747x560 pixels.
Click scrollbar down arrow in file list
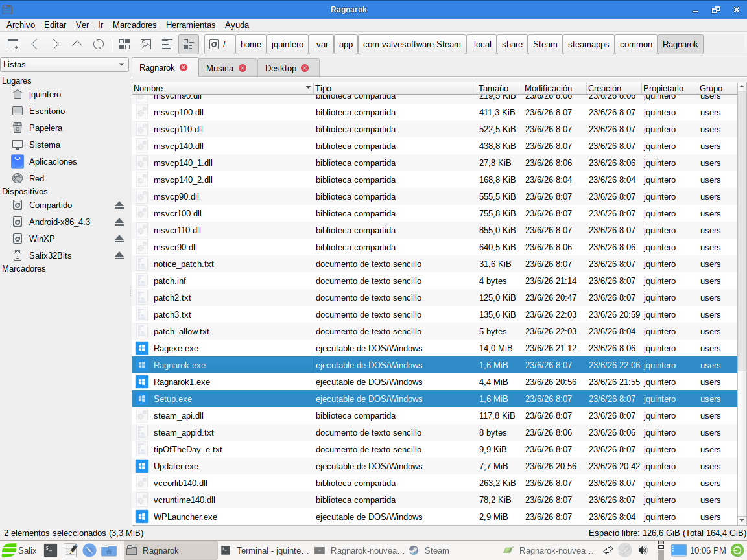point(742,520)
